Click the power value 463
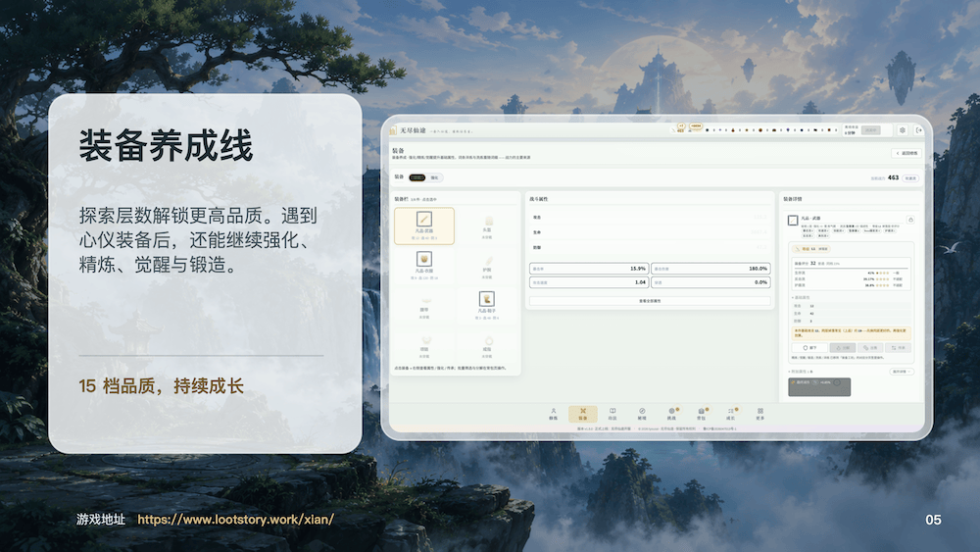This screenshot has width=980, height=552. [x=893, y=177]
